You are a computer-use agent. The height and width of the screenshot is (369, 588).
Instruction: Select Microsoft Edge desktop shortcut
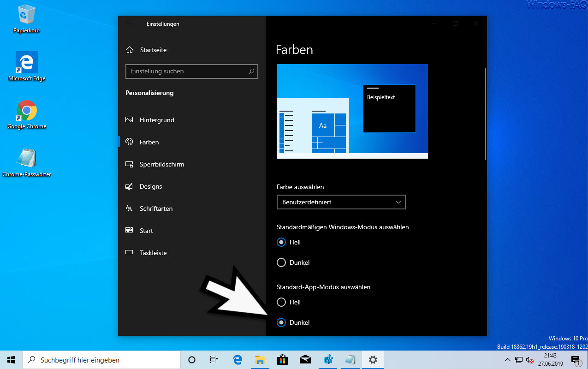[x=27, y=66]
